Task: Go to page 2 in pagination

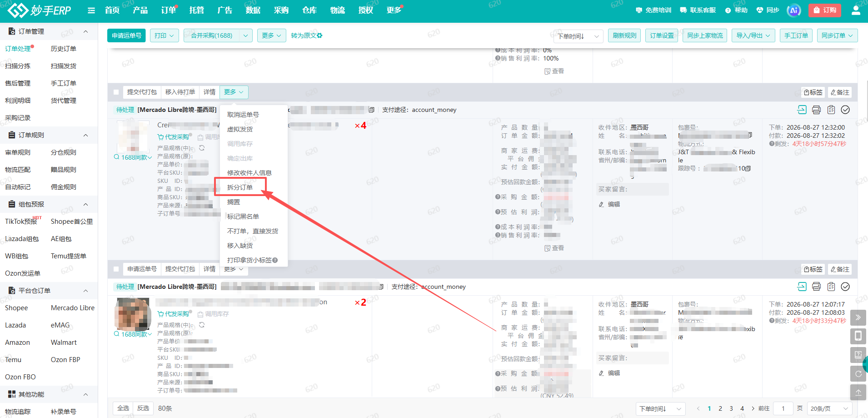Action: [x=720, y=408]
